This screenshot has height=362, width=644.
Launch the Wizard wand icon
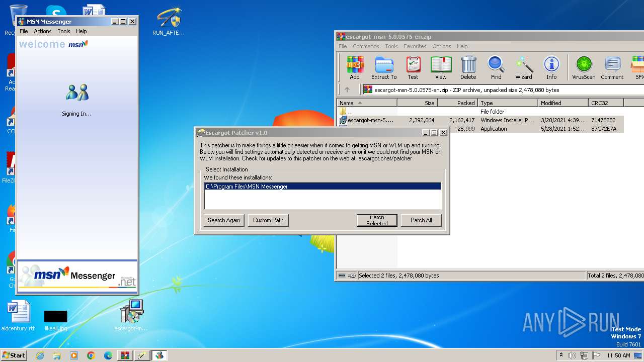[x=524, y=68]
